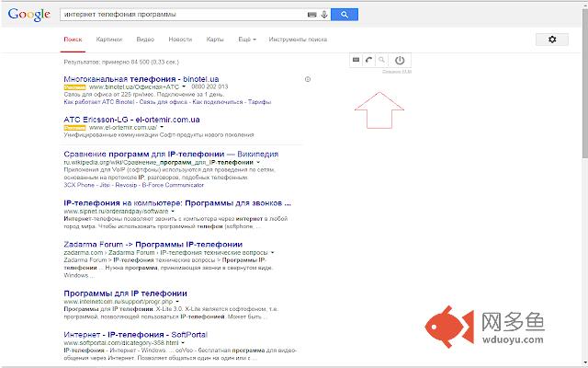
Task: Open search settings gear icon
Action: [552, 40]
